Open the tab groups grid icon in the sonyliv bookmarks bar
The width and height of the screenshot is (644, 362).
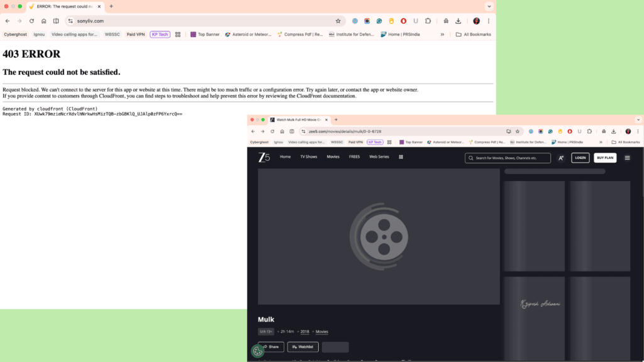(178, 35)
